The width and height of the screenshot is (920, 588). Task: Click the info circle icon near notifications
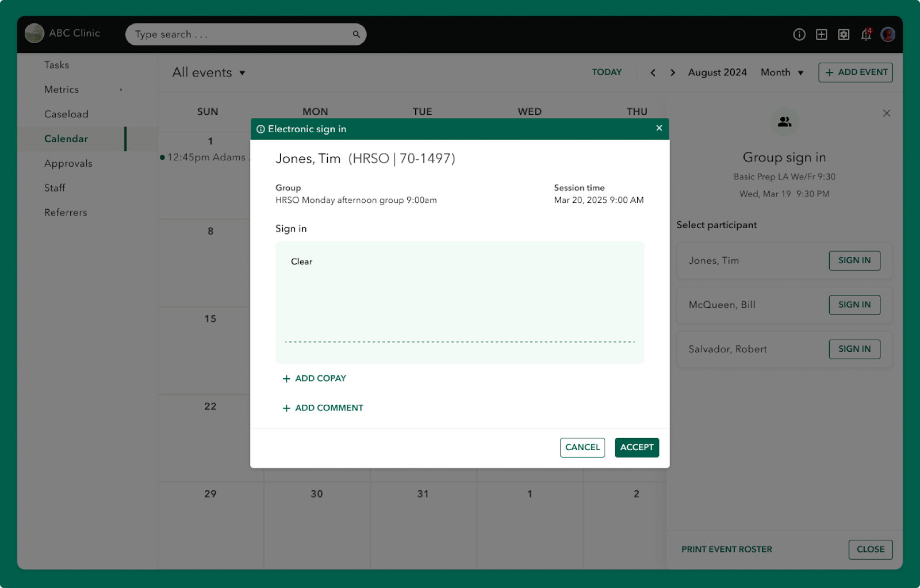tap(799, 34)
